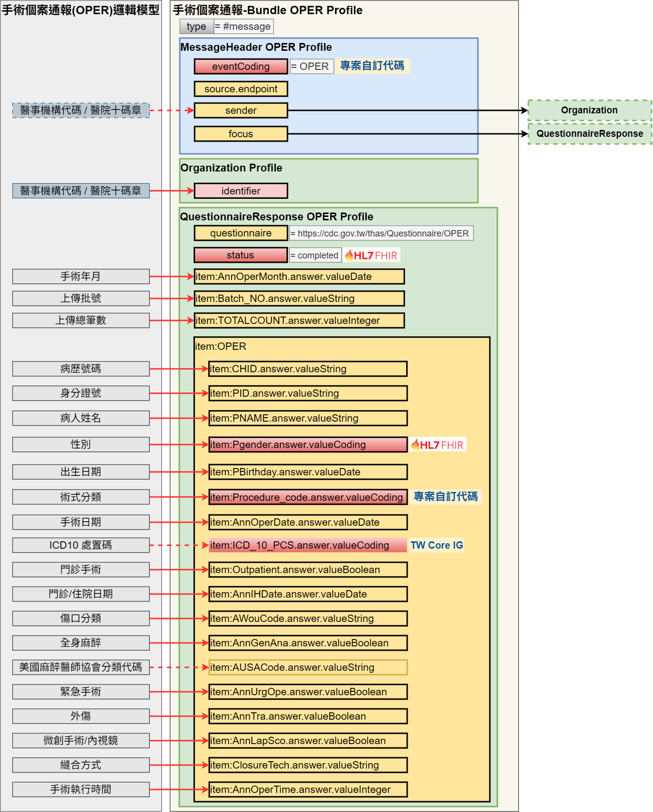Select item:ICD_10_PCS.answer.valueCoding
The width and height of the screenshot is (653, 812).
308,545
